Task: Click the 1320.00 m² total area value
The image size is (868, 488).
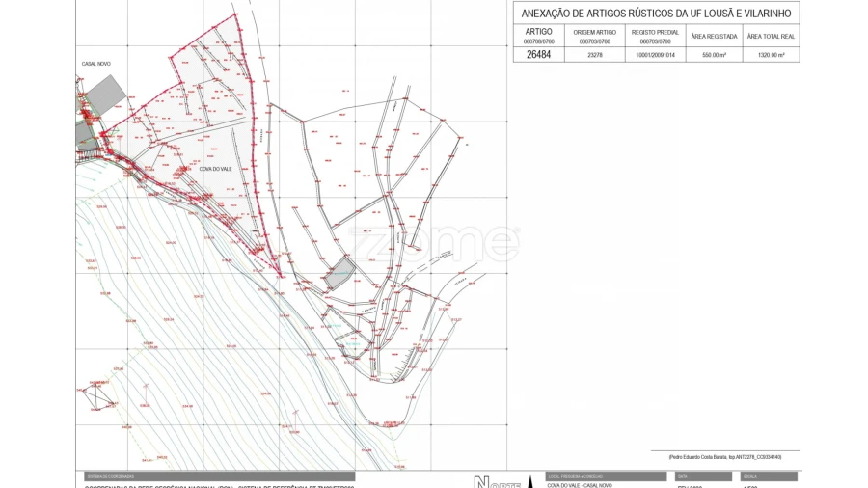Action: 771,55
